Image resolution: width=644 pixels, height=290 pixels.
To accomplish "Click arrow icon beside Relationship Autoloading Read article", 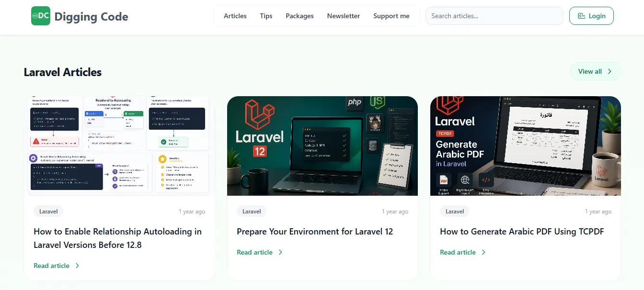I will click(77, 266).
